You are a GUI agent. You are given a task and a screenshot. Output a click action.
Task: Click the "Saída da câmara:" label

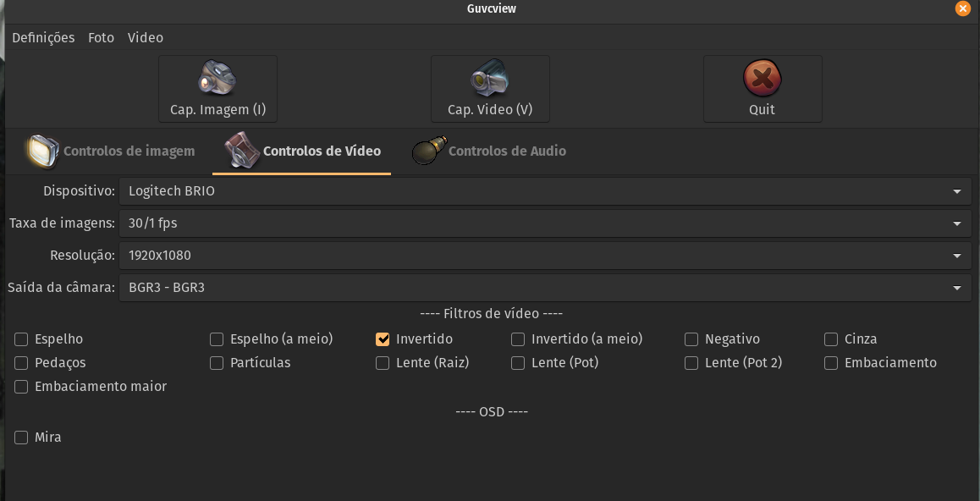click(x=61, y=288)
